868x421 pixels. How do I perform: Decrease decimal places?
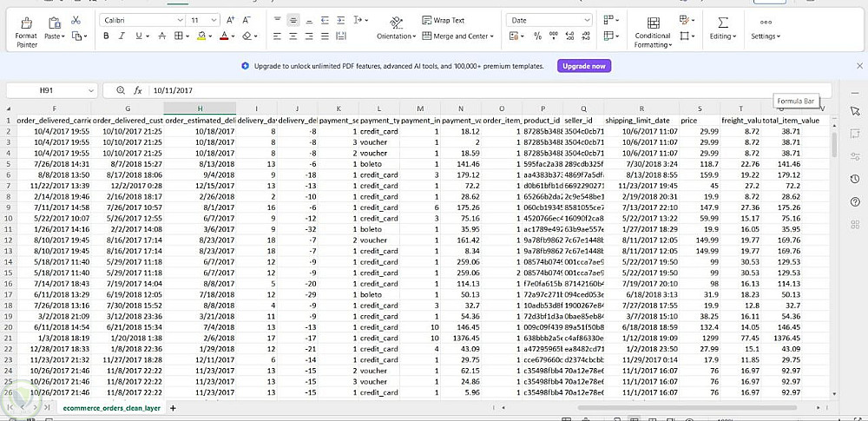(x=586, y=36)
